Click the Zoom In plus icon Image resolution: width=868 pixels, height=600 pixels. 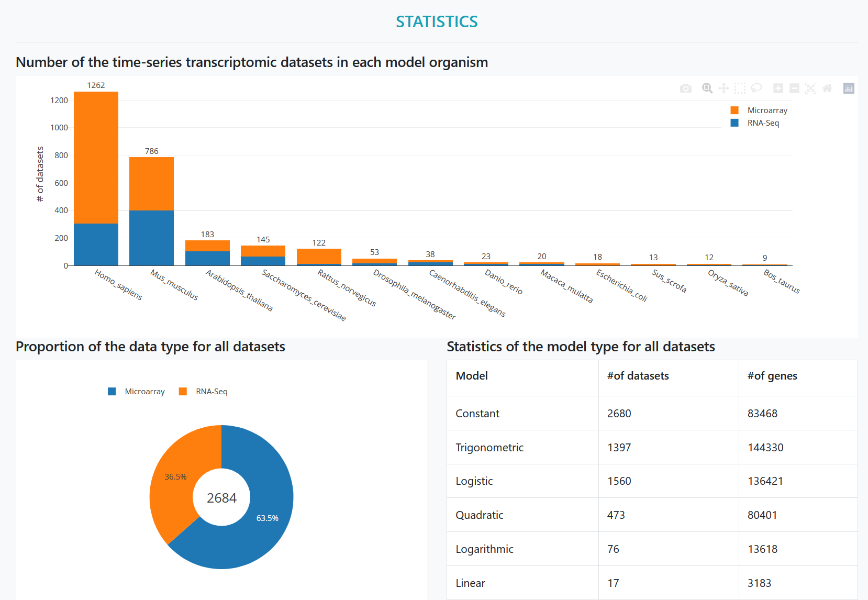778,88
